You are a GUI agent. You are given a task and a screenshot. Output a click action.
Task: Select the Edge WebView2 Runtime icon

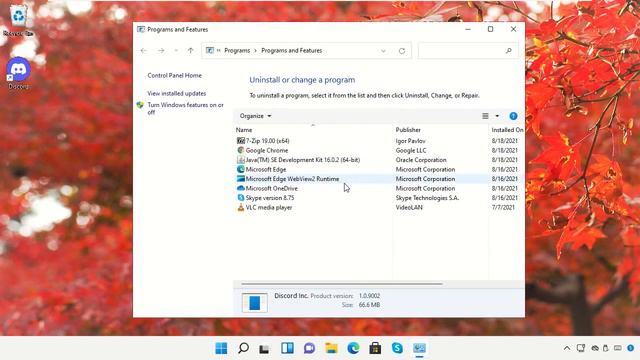tap(241, 179)
